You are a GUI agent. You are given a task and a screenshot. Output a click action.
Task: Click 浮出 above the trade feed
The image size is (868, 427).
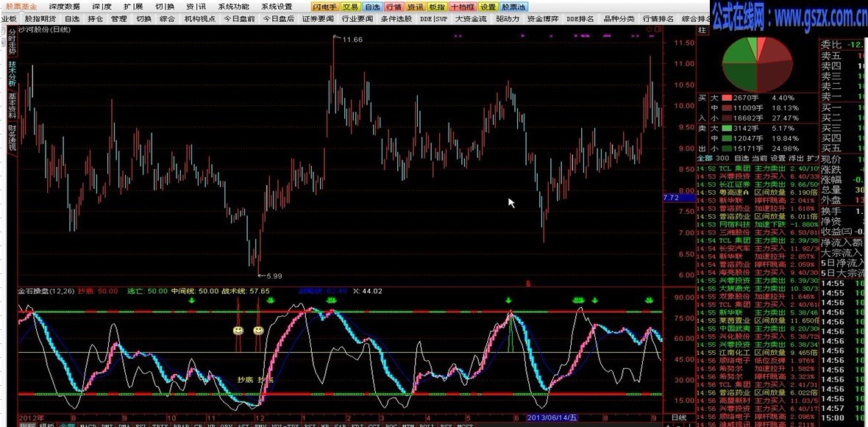(x=795, y=158)
